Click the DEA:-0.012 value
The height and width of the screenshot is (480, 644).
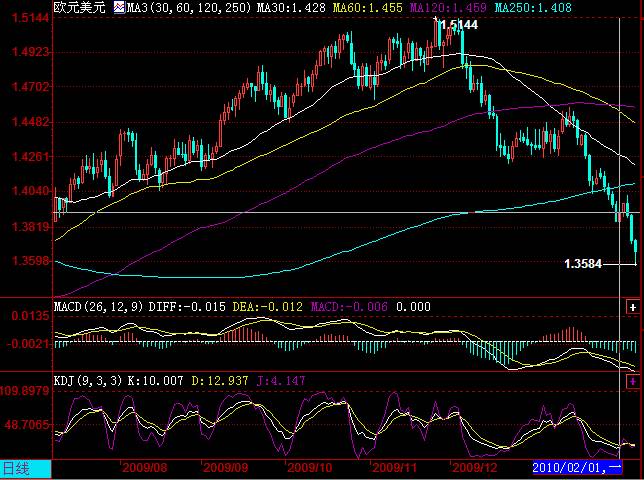point(268,307)
